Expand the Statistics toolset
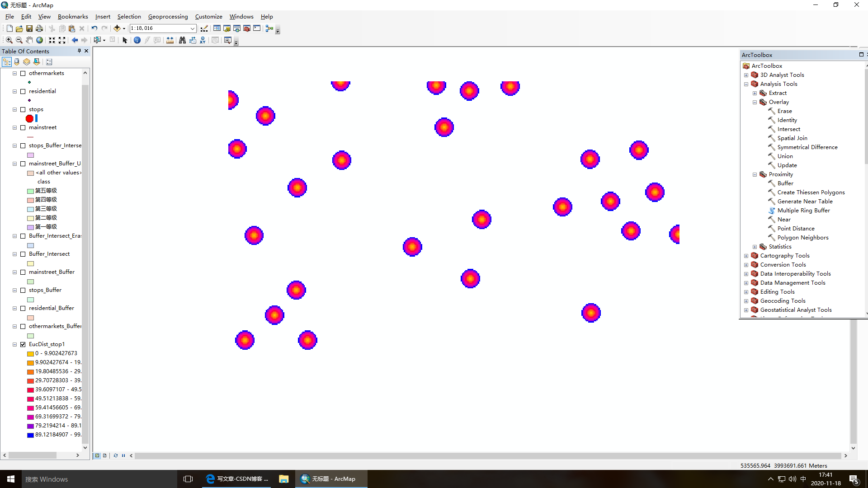This screenshot has height=488, width=868. tap(755, 247)
